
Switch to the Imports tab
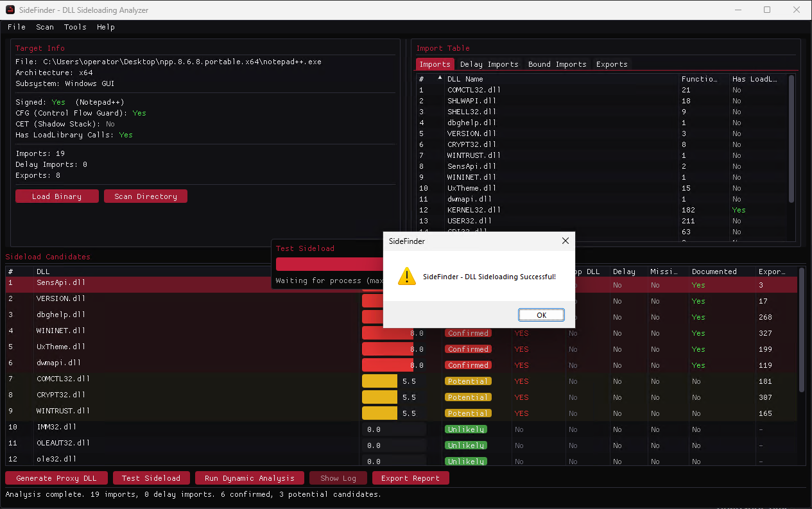pyautogui.click(x=435, y=64)
